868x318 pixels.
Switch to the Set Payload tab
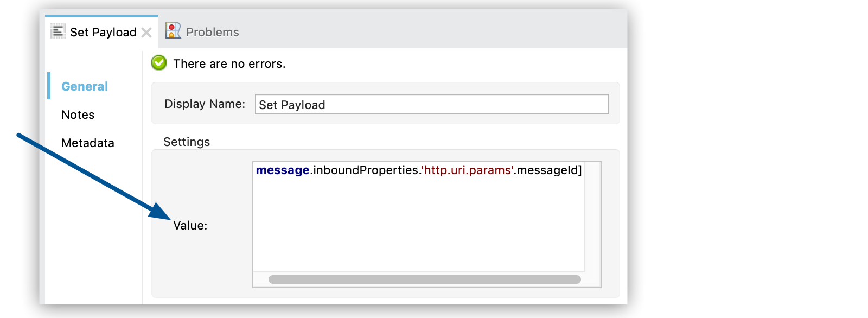tap(103, 33)
